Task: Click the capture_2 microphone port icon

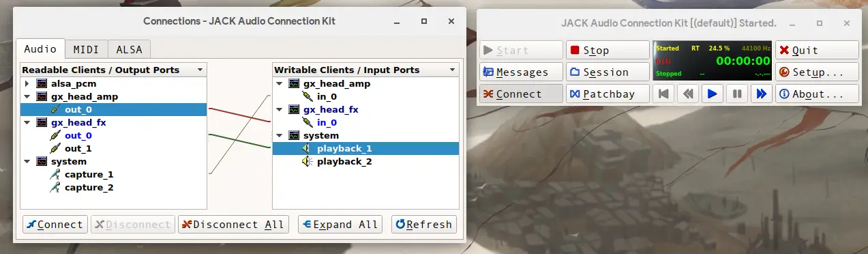Action: click(55, 187)
